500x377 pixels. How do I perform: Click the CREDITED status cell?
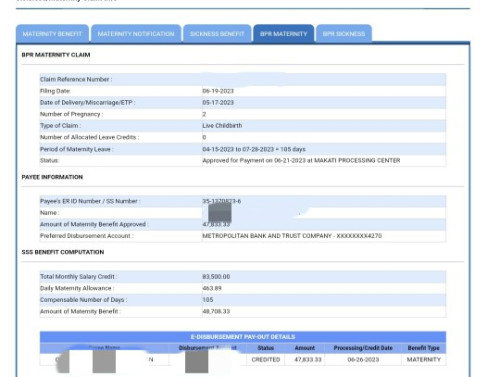(266, 360)
